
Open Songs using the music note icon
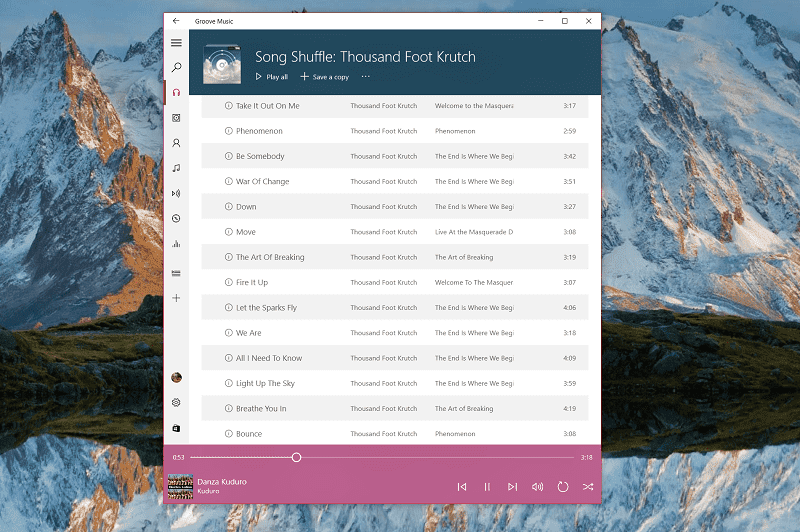point(176,168)
